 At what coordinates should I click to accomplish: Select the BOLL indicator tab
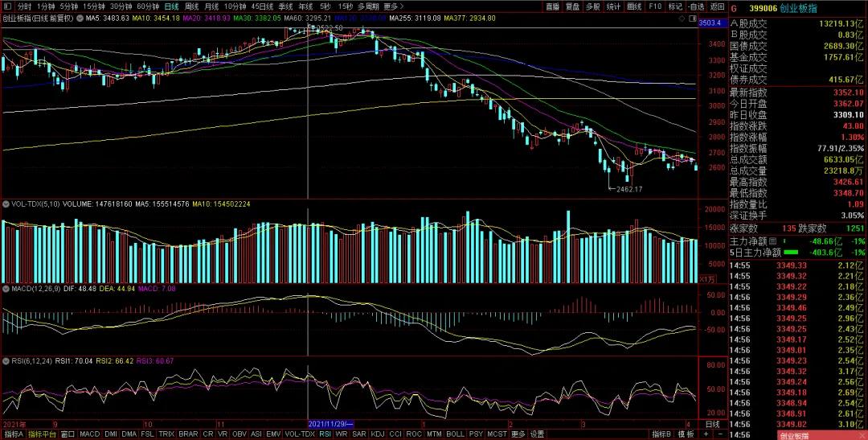pos(455,434)
